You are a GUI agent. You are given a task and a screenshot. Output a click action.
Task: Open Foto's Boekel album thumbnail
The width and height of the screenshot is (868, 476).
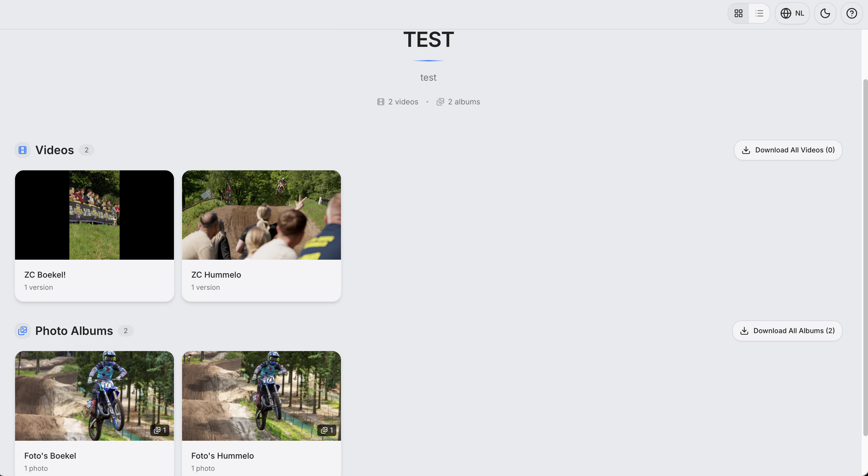(x=94, y=396)
